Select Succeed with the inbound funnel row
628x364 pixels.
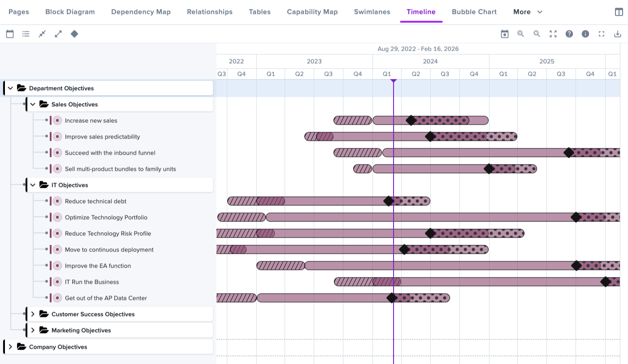(x=110, y=152)
